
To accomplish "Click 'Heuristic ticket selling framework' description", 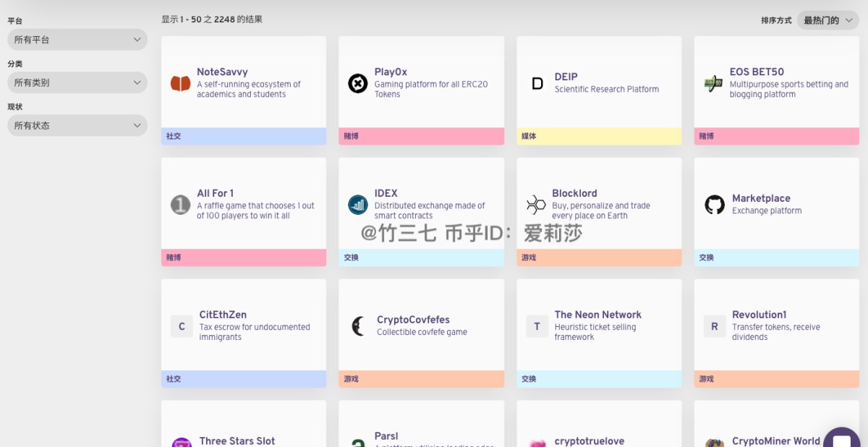I will (595, 333).
